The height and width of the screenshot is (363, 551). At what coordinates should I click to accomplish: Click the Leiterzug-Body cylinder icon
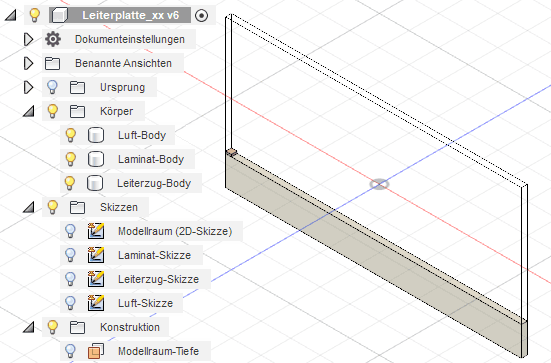click(95, 183)
